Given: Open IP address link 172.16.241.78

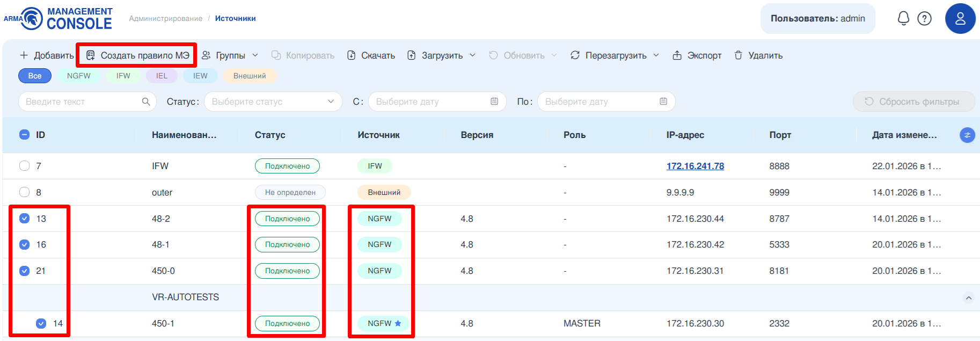Looking at the screenshot, I should [x=695, y=166].
